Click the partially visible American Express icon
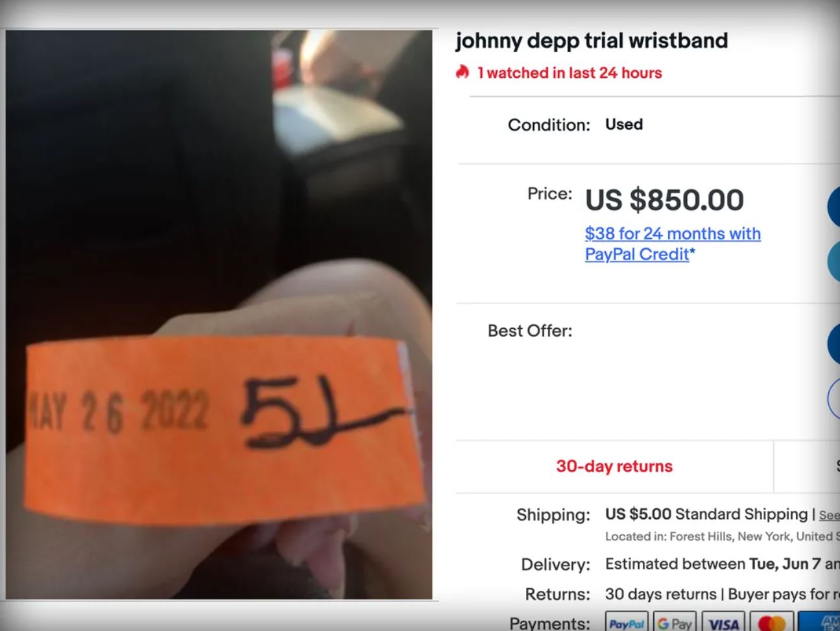Viewport: 840px width, 631px height. (x=819, y=622)
